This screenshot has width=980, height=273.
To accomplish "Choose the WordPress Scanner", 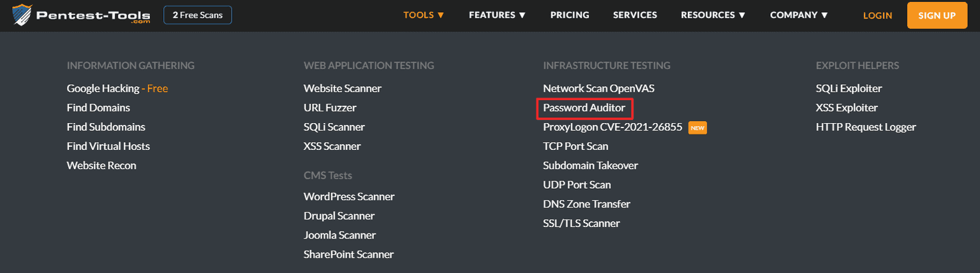I will coord(349,196).
